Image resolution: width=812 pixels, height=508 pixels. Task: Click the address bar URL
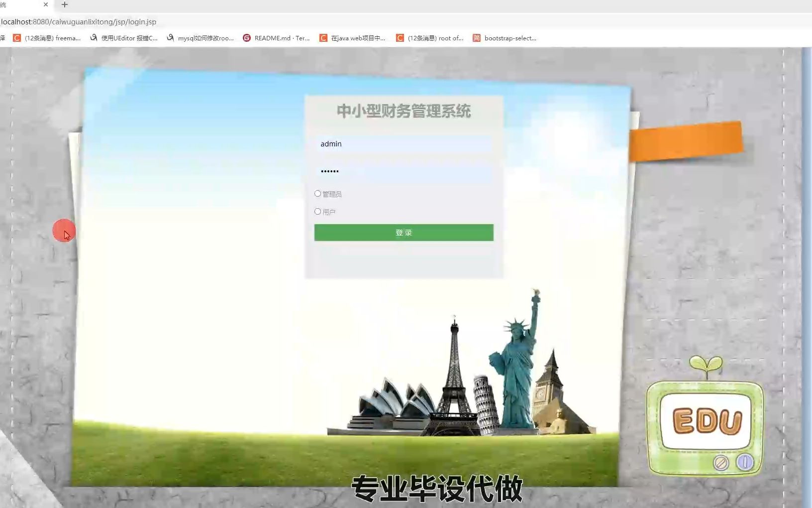click(79, 22)
